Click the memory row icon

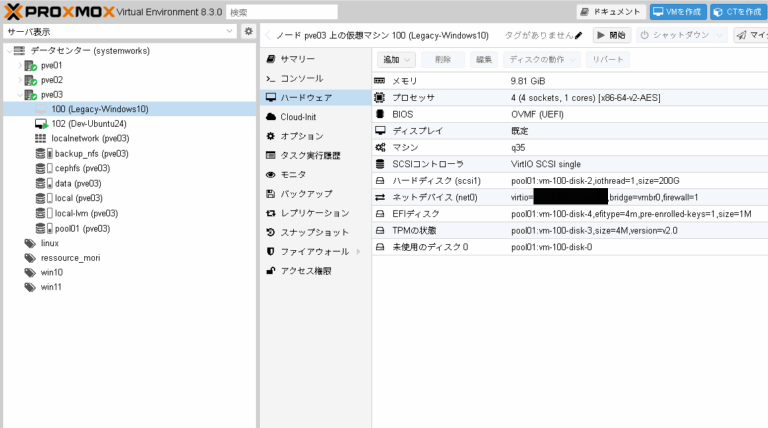[380, 81]
